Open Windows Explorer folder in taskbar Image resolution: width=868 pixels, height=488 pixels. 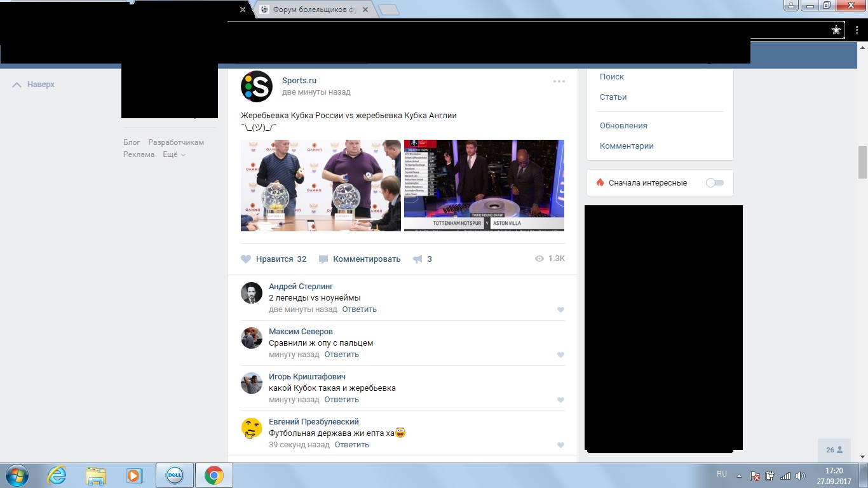96,475
